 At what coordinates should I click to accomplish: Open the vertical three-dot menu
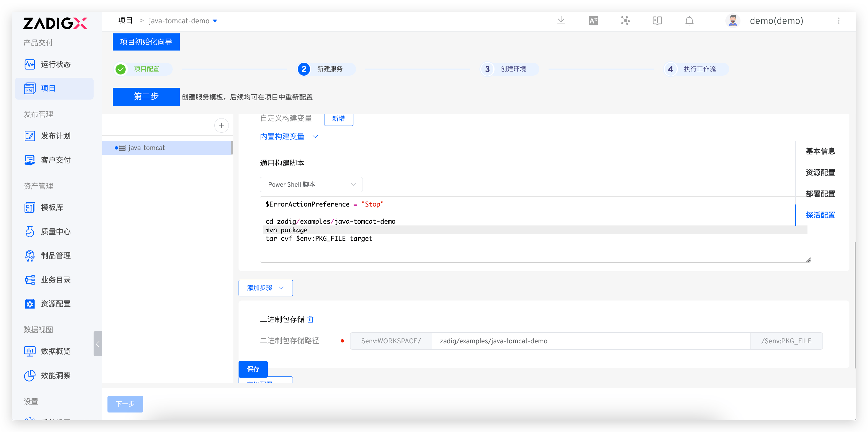[838, 21]
